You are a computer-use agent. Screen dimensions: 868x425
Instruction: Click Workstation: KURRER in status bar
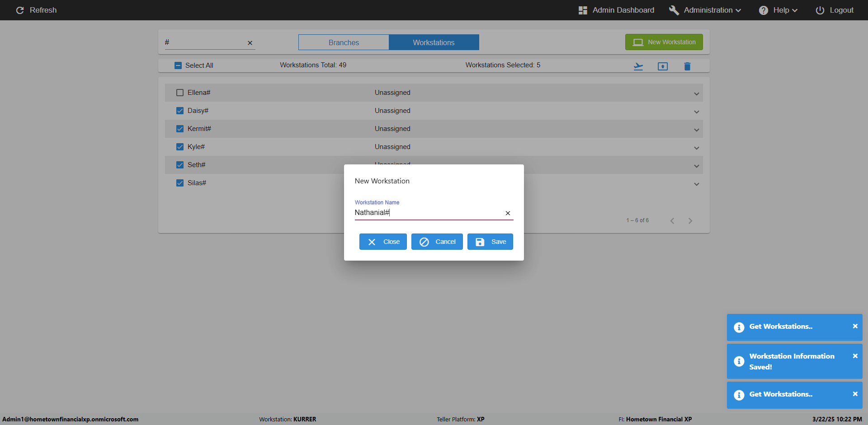(x=288, y=419)
